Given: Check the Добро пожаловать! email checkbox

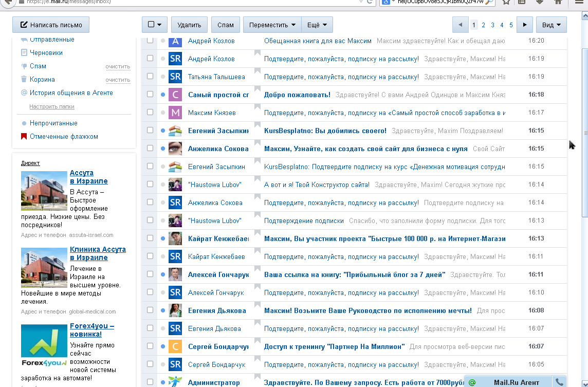Looking at the screenshot, I should (150, 94).
